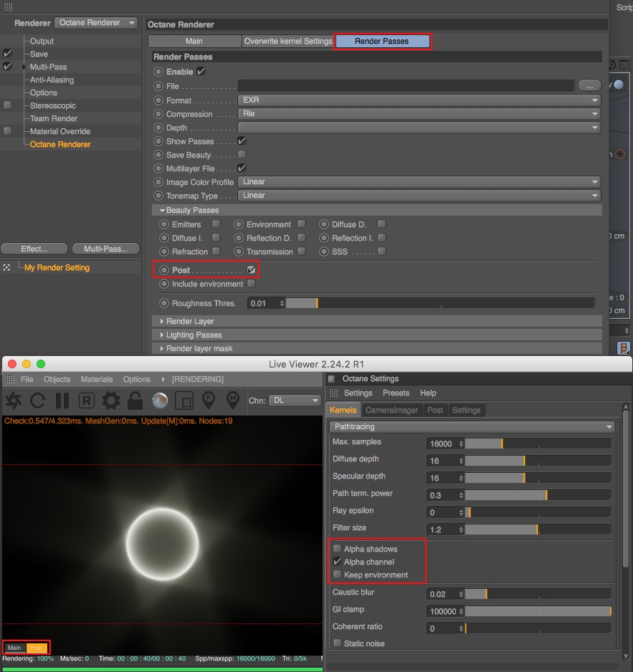Switch to Overwrite kernel Settings tab
The image size is (633, 672).
pos(288,41)
